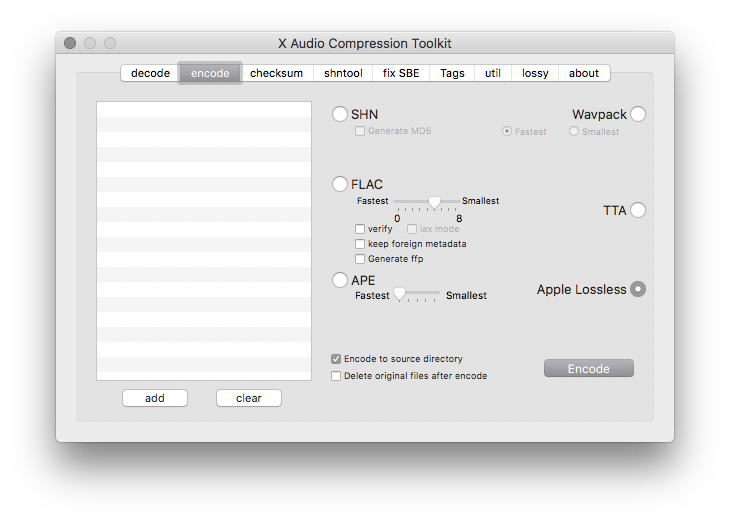Viewport: 730px width, 522px height.
Task: Toggle lax mode checkbox
Action: (412, 229)
